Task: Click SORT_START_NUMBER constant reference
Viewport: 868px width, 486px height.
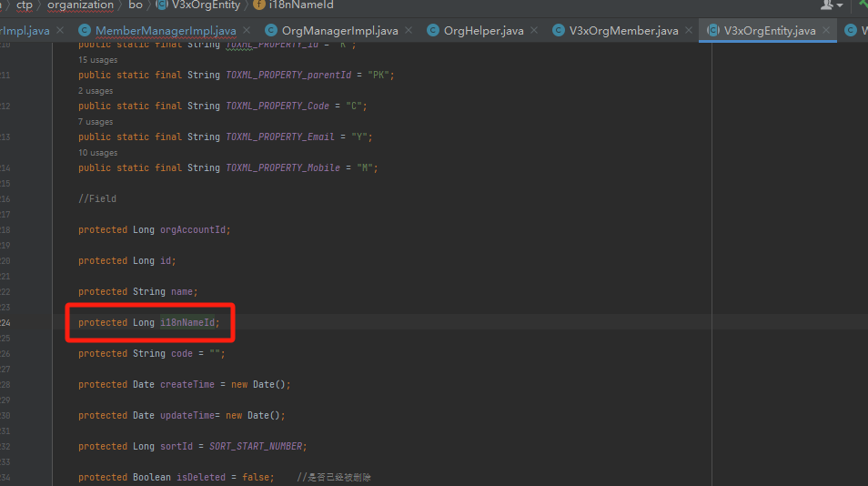Action: pos(256,447)
